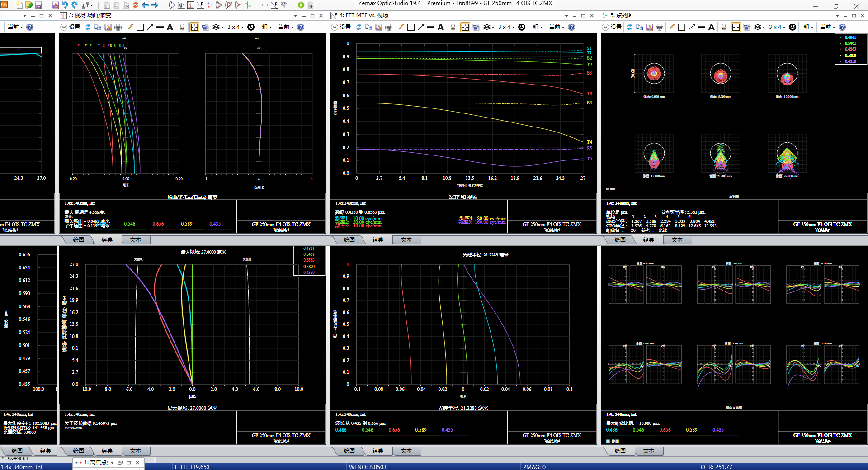Open the field curvature plot icon

tap(190, 5)
